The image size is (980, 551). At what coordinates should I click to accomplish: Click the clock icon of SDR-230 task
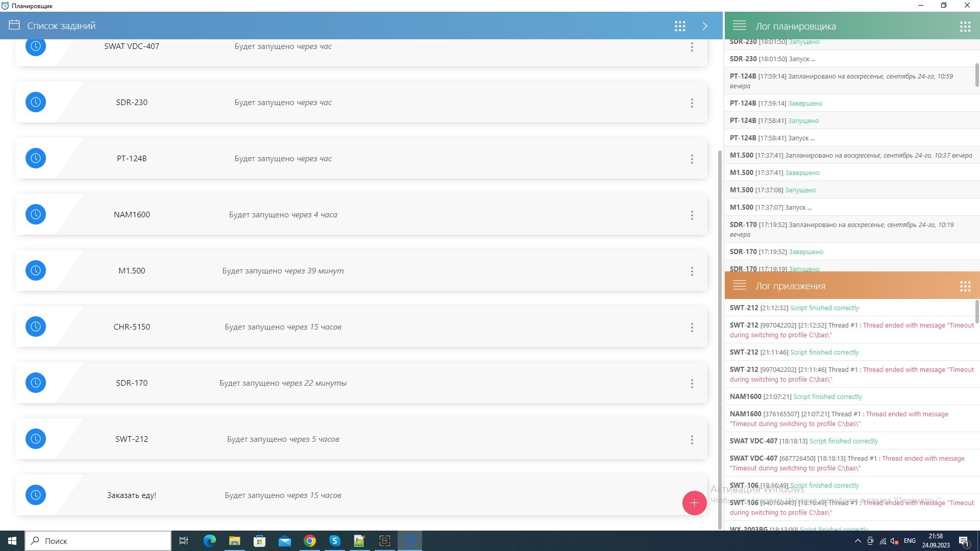click(36, 102)
